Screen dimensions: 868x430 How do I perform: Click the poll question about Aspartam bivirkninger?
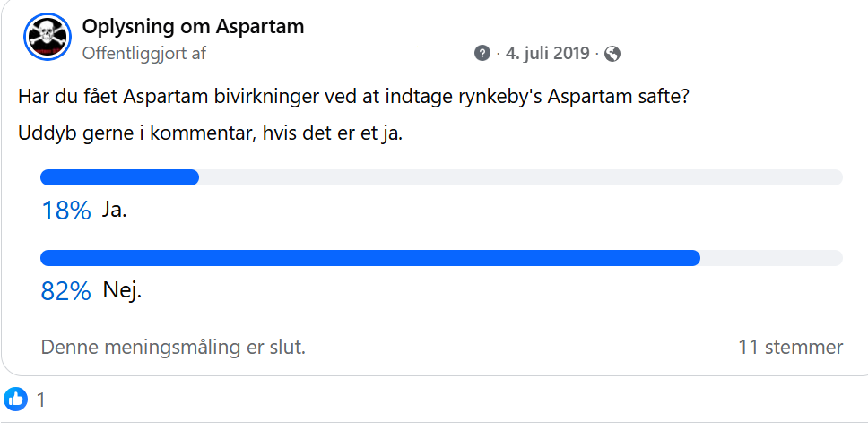point(353,95)
